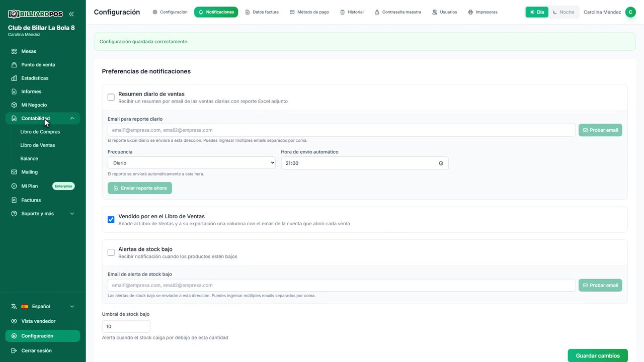644x362 pixels.
Task: Click Probar email for reporte diario
Action: [x=600, y=130]
